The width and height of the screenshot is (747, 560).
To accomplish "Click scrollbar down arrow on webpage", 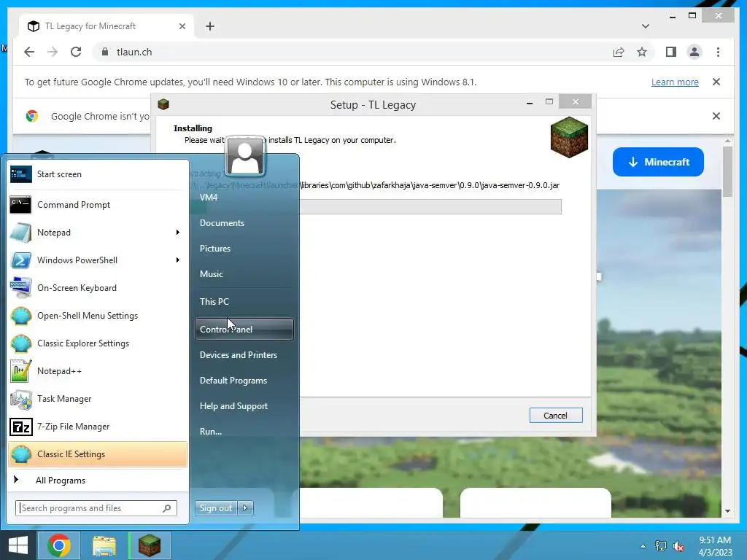I will (x=727, y=511).
